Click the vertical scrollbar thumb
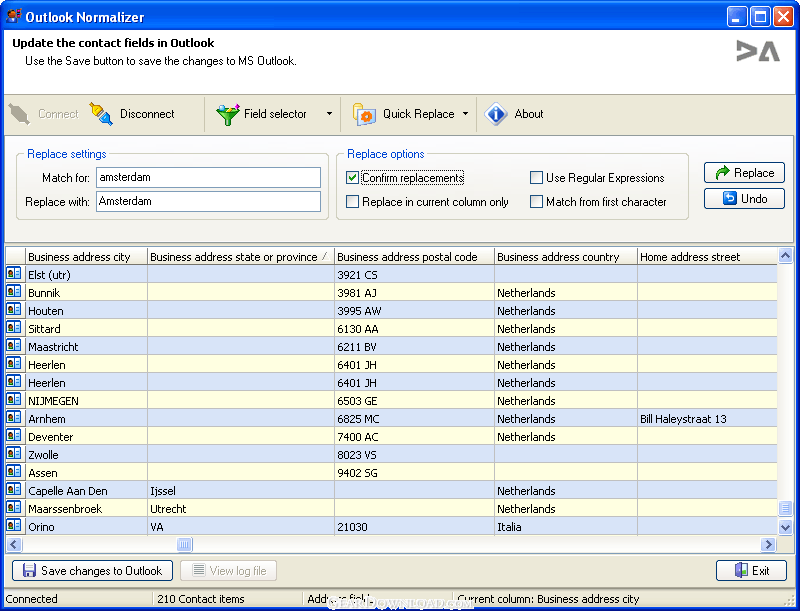Viewport: 800px width, 611px height. 785,507
